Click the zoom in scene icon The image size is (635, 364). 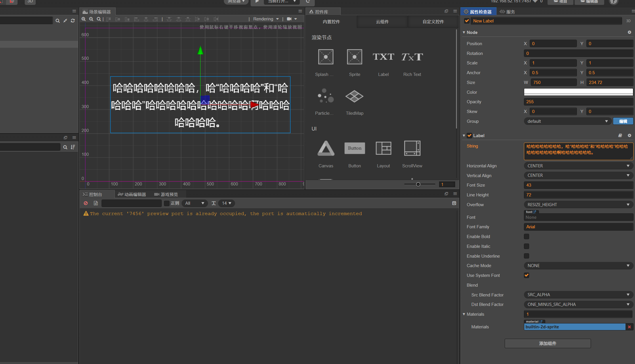(x=84, y=19)
